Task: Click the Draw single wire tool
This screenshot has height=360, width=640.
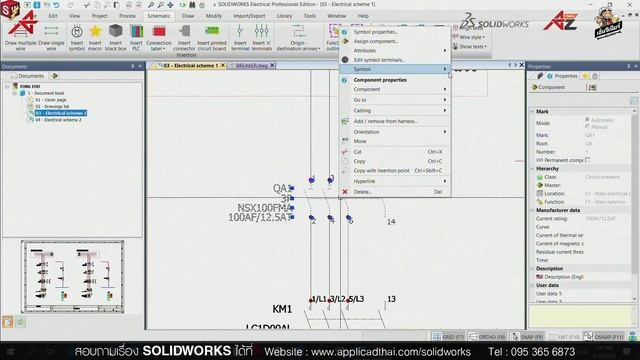Action: pos(51,38)
